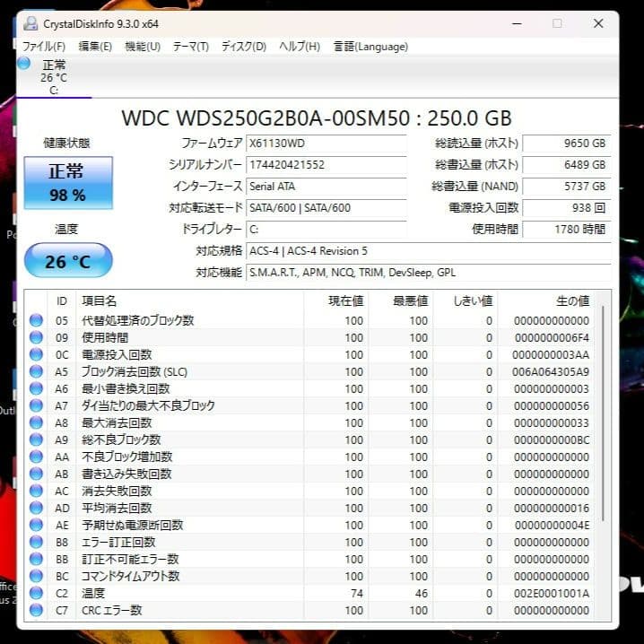Click the serial number field 174420421552
The height and width of the screenshot is (644, 644).
click(x=326, y=165)
